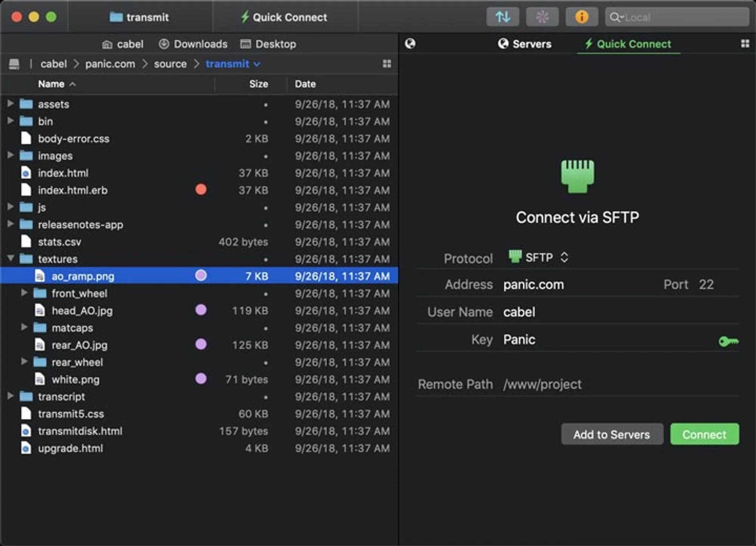
Task: Switch to the Servers tab
Action: 525,44
